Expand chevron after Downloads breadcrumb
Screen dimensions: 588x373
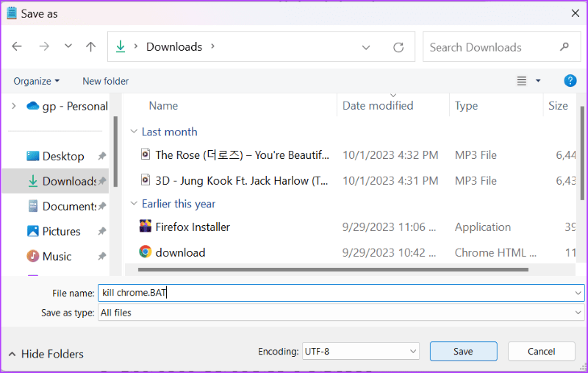point(212,46)
